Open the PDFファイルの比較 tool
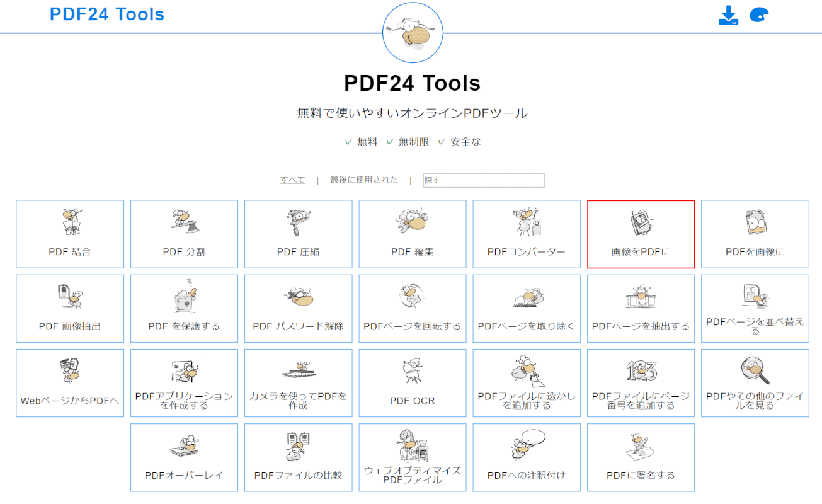The height and width of the screenshot is (504, 822). [299, 457]
